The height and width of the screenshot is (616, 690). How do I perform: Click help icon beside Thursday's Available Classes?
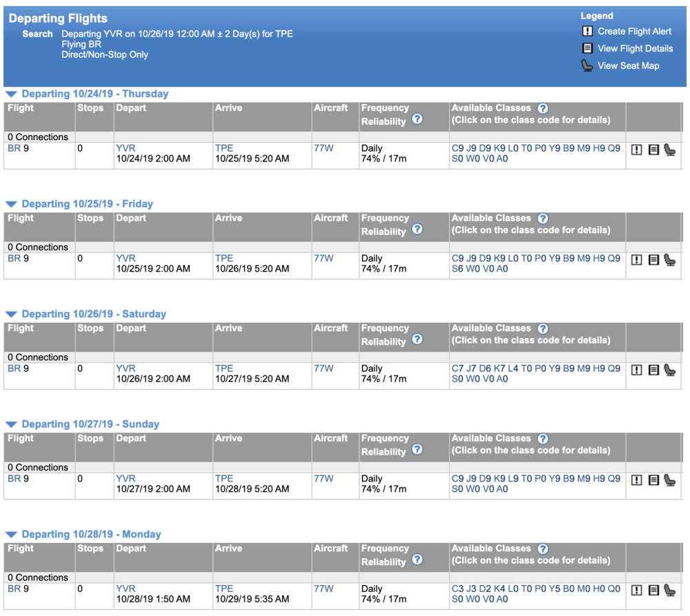[x=542, y=108]
